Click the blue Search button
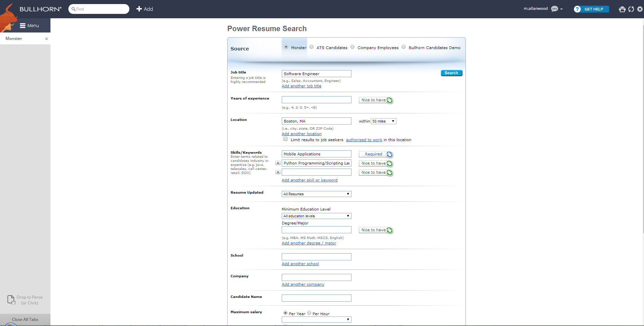Screen dimensions: 644x326 pyautogui.click(x=451, y=73)
